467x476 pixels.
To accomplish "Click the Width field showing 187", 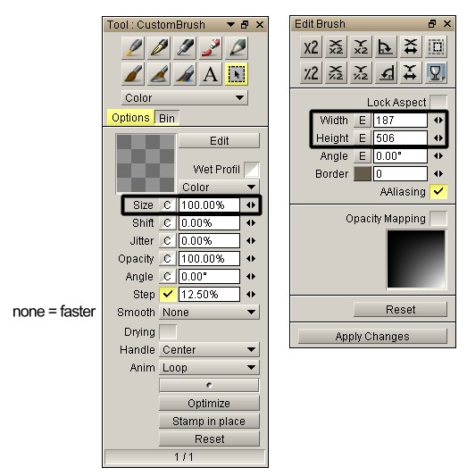I will 400,121.
